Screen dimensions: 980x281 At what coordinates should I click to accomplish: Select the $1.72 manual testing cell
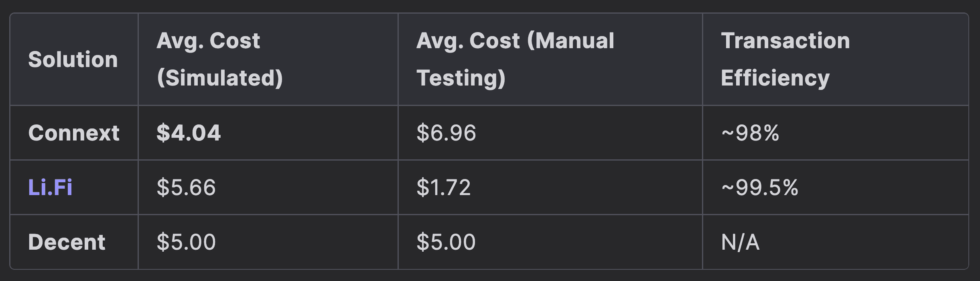444,187
